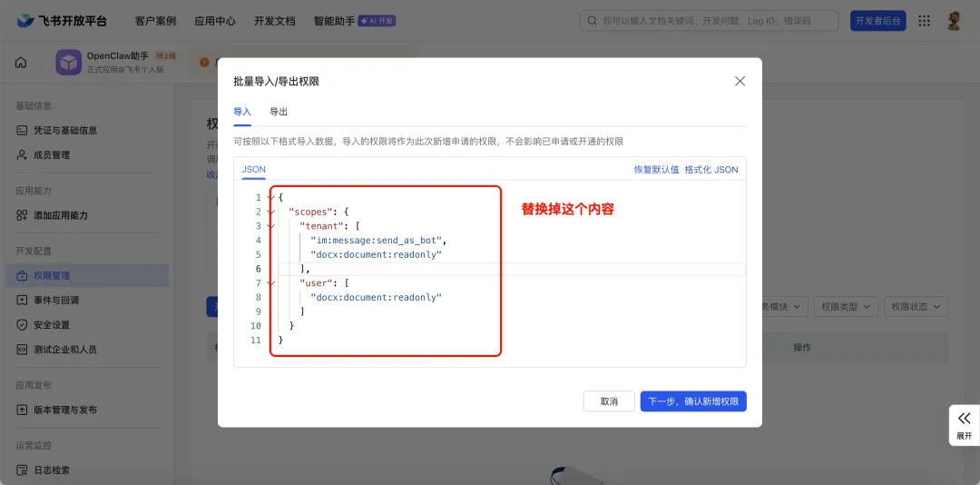Select the JSON editor tab
The image size is (980, 485).
pos(254,170)
